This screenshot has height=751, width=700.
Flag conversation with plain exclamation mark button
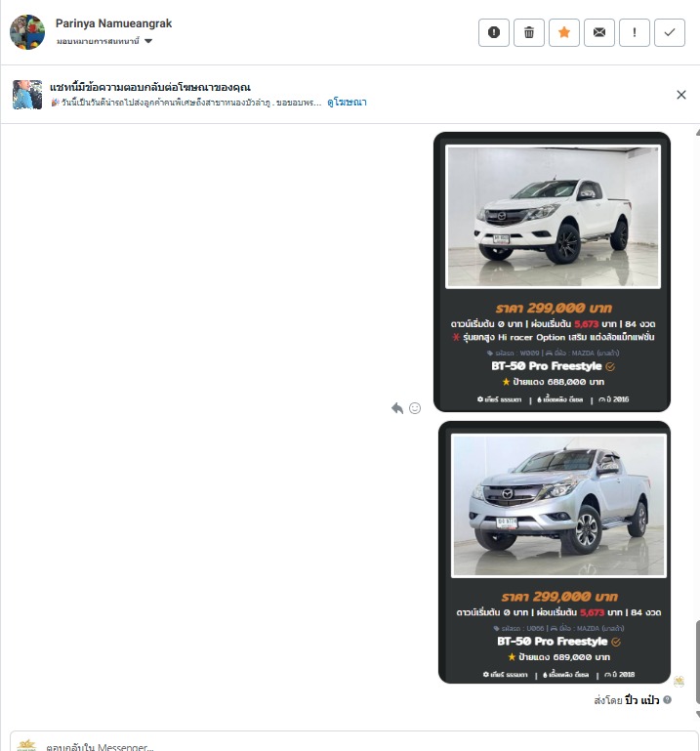click(x=635, y=32)
